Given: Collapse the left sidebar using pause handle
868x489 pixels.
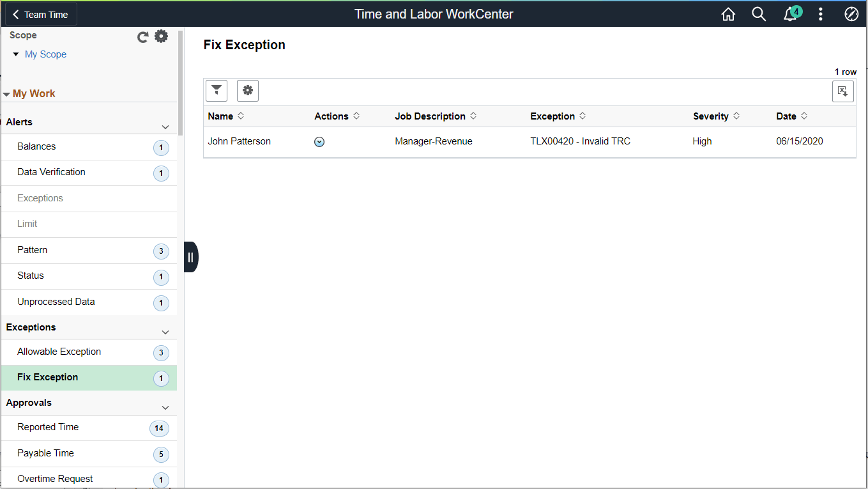Looking at the screenshot, I should click(190, 256).
